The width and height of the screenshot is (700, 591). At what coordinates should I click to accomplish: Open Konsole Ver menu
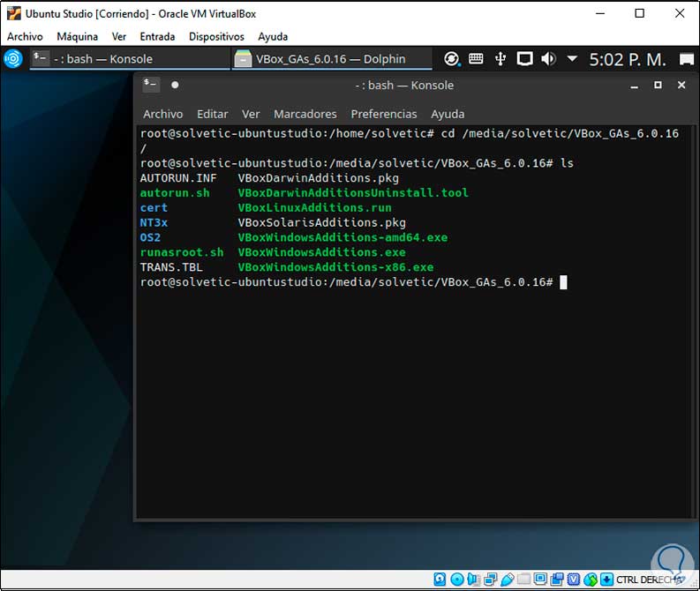[251, 114]
